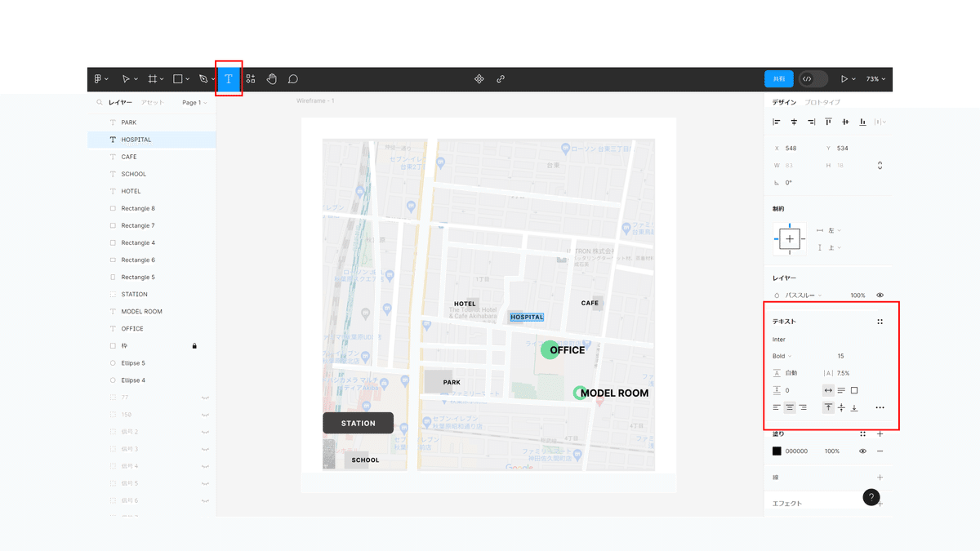
Task: Click the link icon in top toolbar
Action: 501,79
